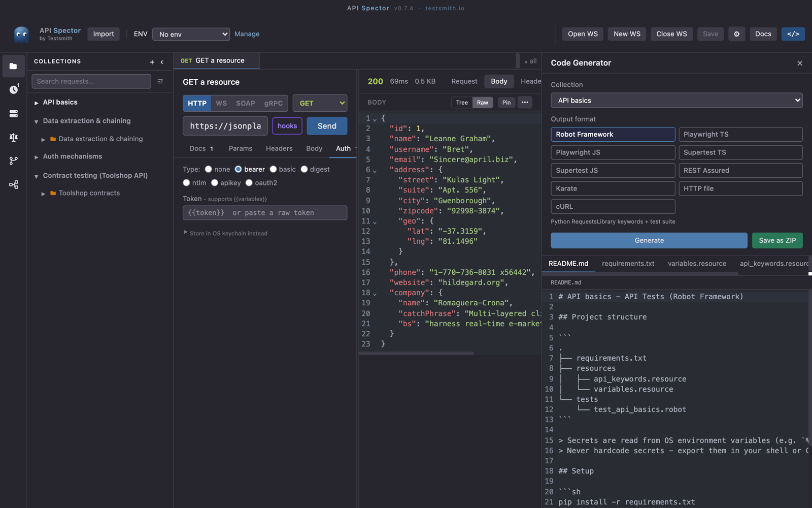Click the response body horizontal scrollbar
812x508 pixels.
[416, 353]
